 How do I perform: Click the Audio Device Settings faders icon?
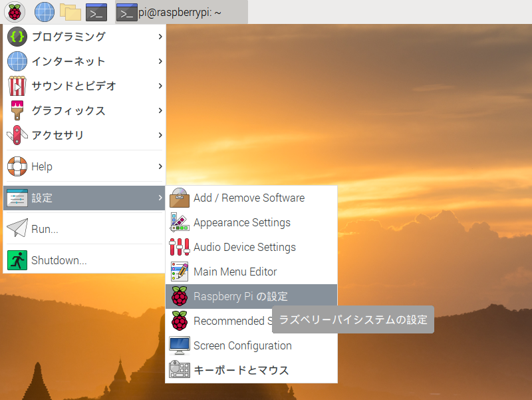tap(180, 247)
